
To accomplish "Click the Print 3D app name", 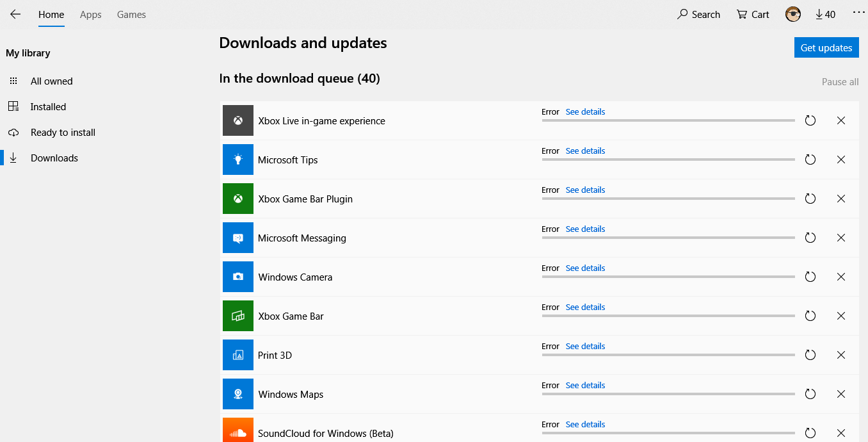I will [x=275, y=356].
